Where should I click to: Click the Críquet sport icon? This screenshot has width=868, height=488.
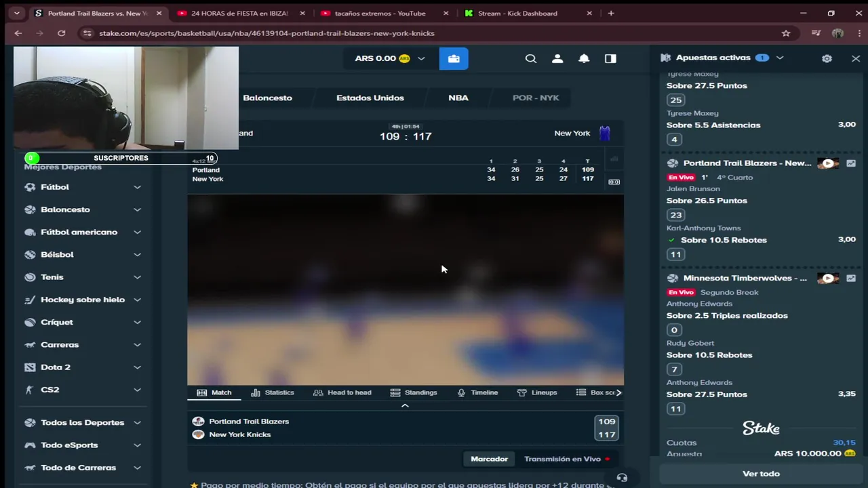pyautogui.click(x=30, y=322)
